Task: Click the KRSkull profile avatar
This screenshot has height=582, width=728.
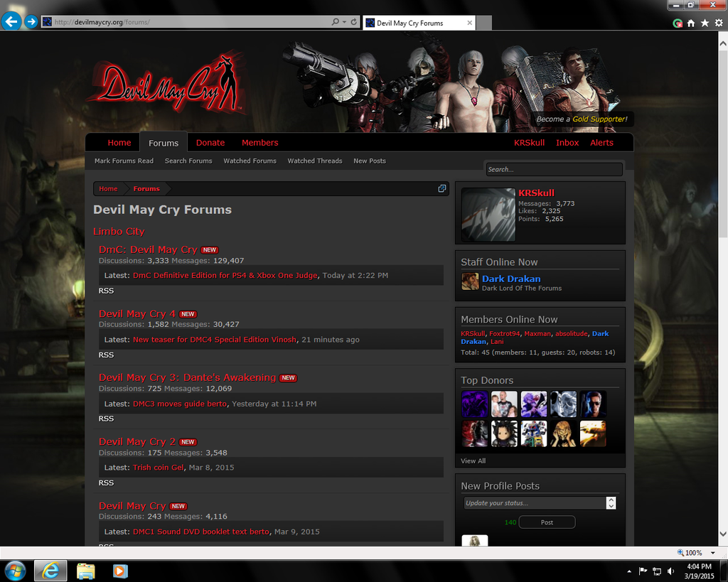Action: pos(488,215)
